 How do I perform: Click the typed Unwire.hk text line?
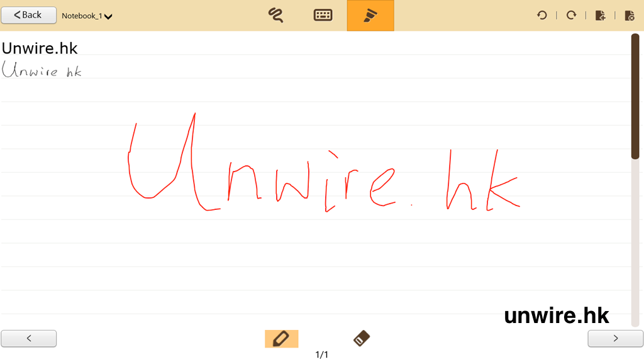click(x=40, y=48)
